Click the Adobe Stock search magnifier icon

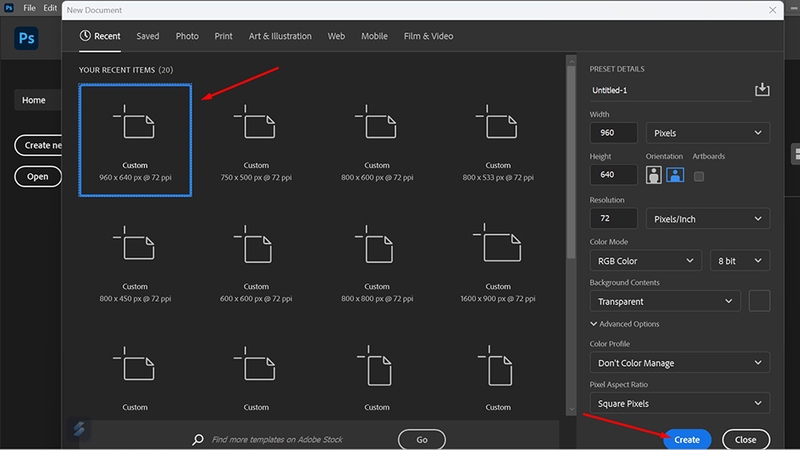198,439
